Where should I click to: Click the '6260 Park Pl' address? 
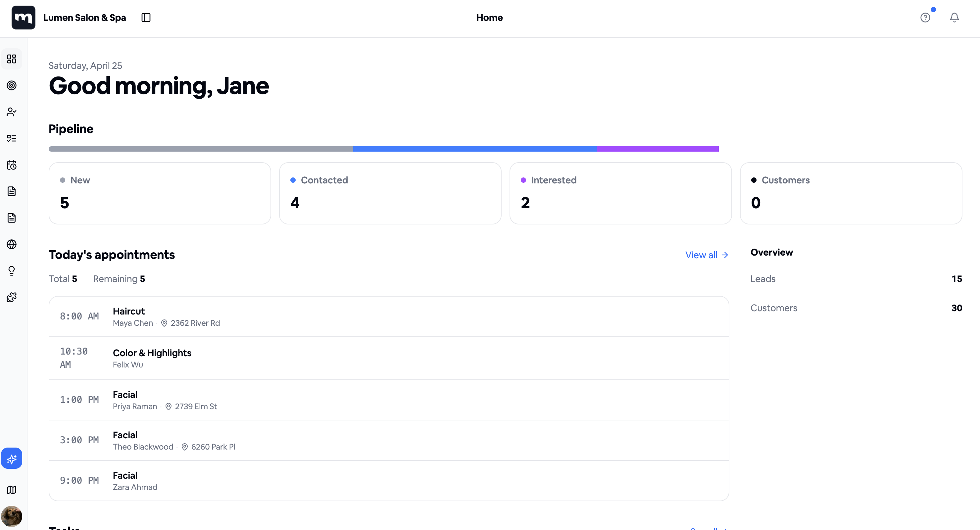[x=213, y=447]
